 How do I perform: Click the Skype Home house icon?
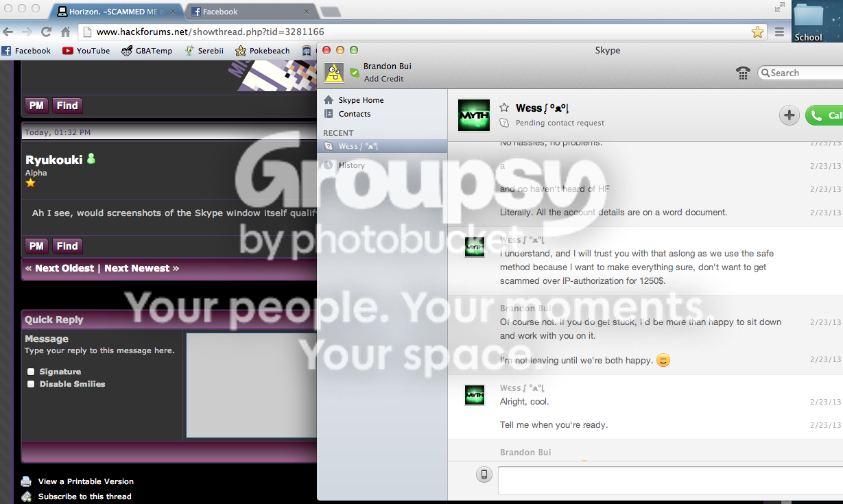tap(329, 100)
